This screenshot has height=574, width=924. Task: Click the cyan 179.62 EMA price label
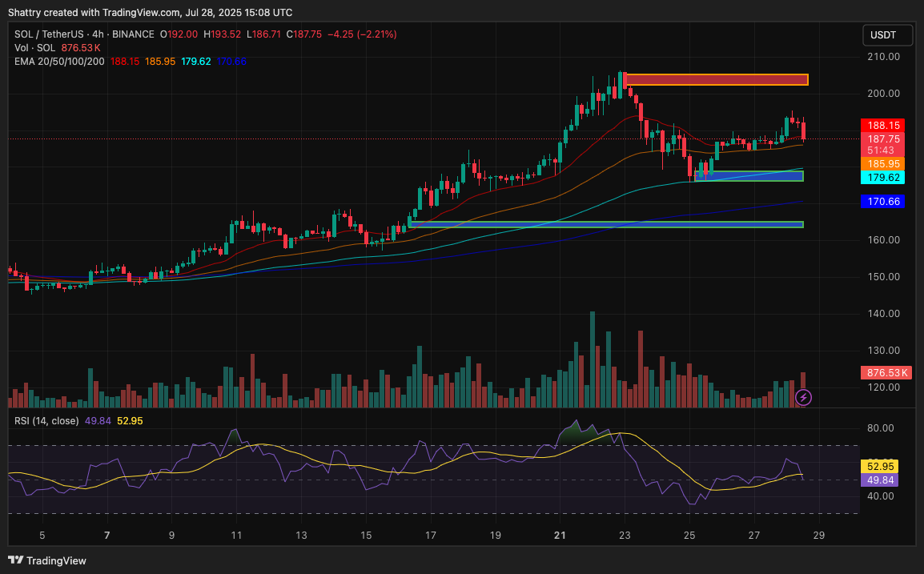(x=882, y=177)
